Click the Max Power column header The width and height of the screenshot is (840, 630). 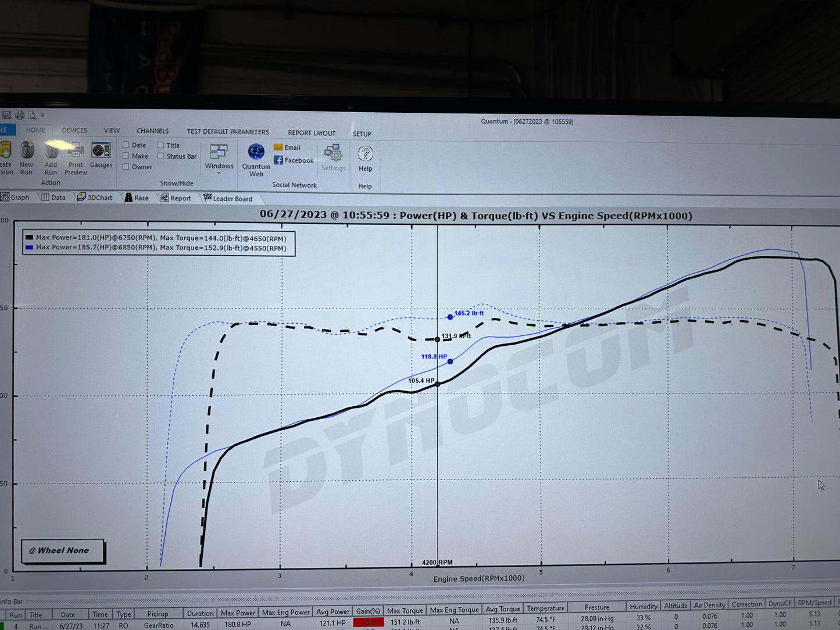[238, 613]
